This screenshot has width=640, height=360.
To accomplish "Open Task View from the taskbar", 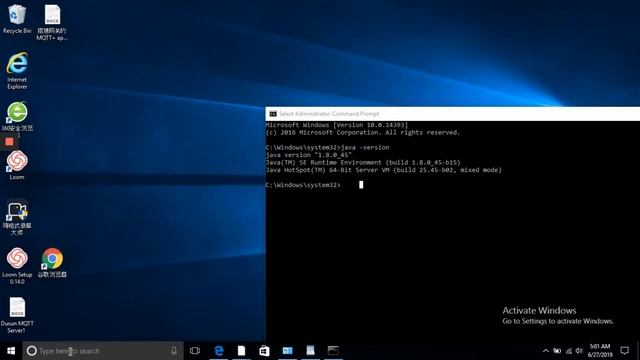I will click(x=195, y=351).
